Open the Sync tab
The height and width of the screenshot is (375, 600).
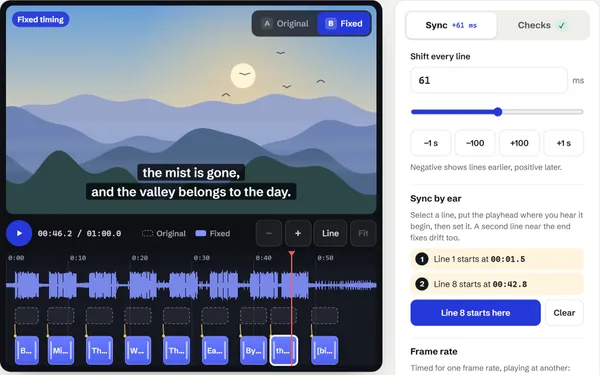coord(451,25)
